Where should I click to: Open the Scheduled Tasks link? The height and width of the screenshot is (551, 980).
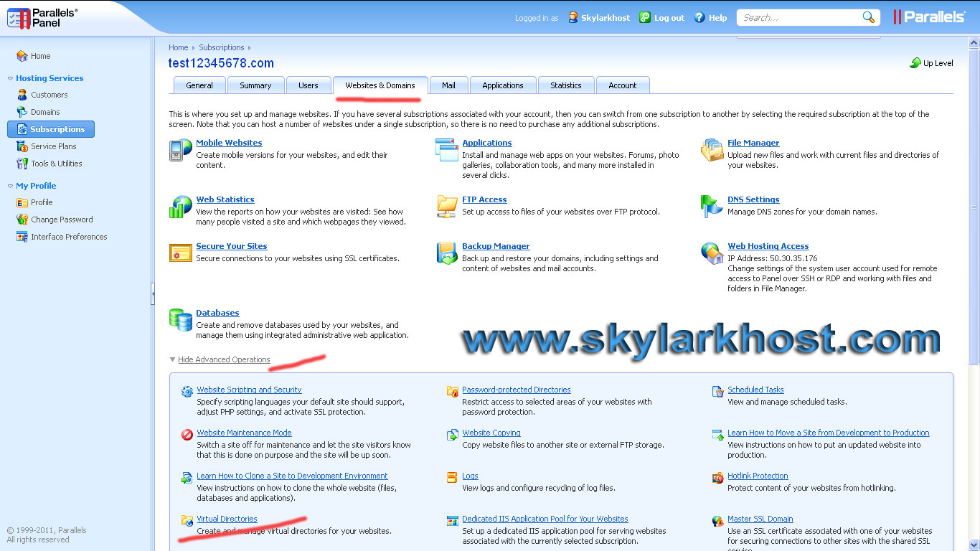click(x=755, y=390)
